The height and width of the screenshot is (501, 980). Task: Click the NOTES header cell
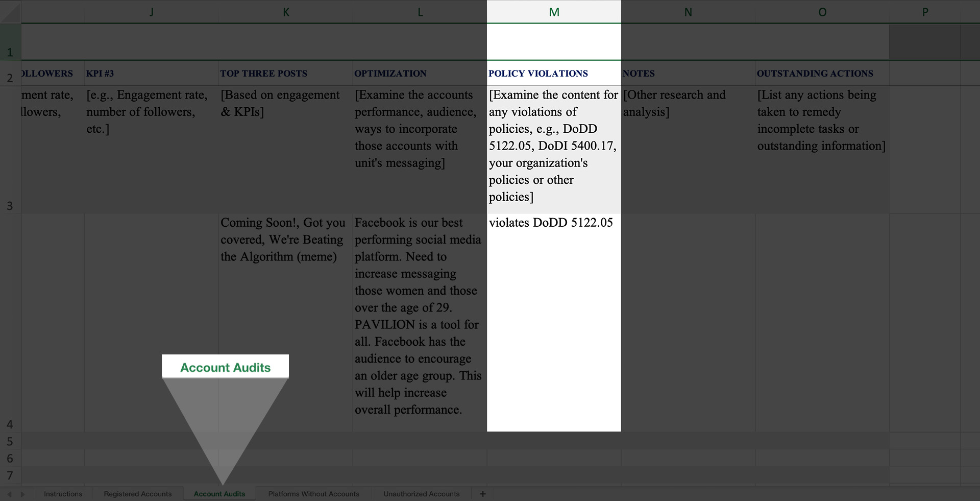[688, 73]
